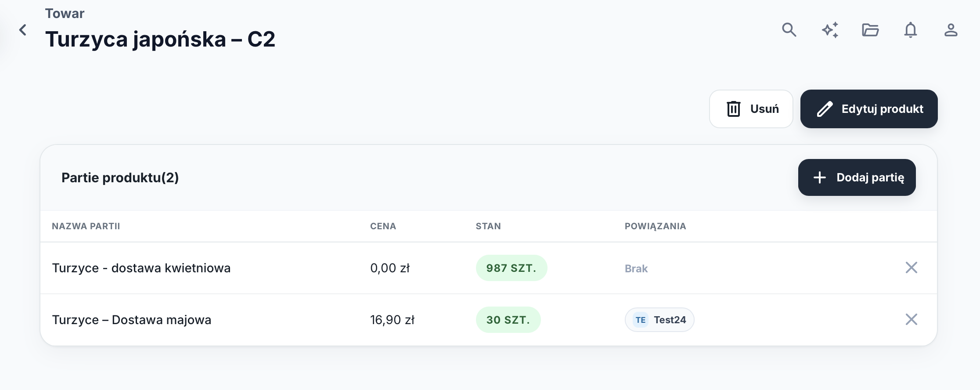Click the 987 SZT. stock badge
980x390 pixels.
[x=512, y=268]
